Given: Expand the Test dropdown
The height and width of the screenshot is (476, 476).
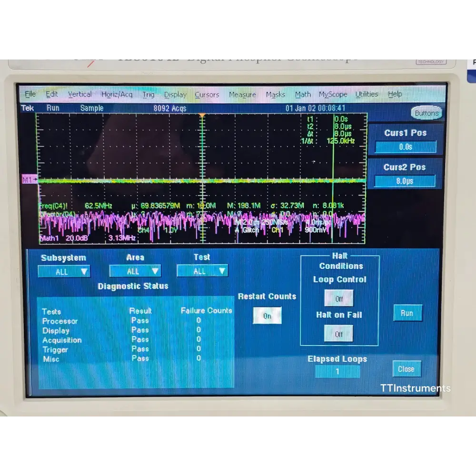Looking at the screenshot, I should click(202, 271).
